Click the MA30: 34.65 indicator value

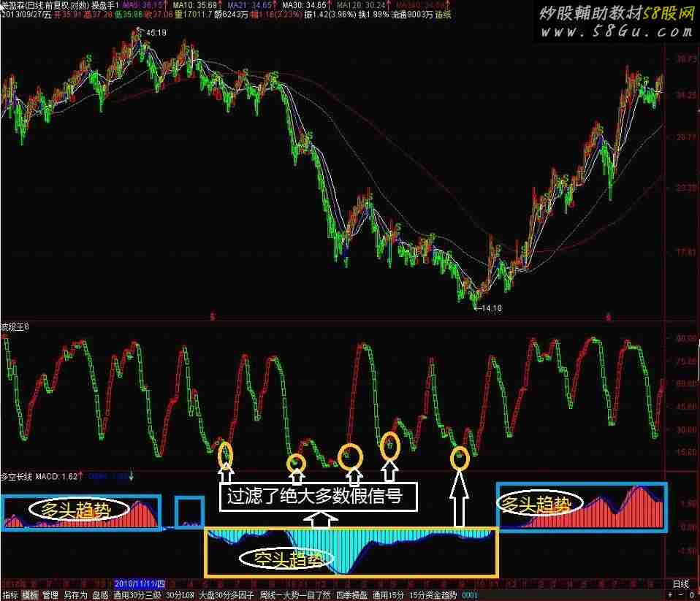(304, 5)
